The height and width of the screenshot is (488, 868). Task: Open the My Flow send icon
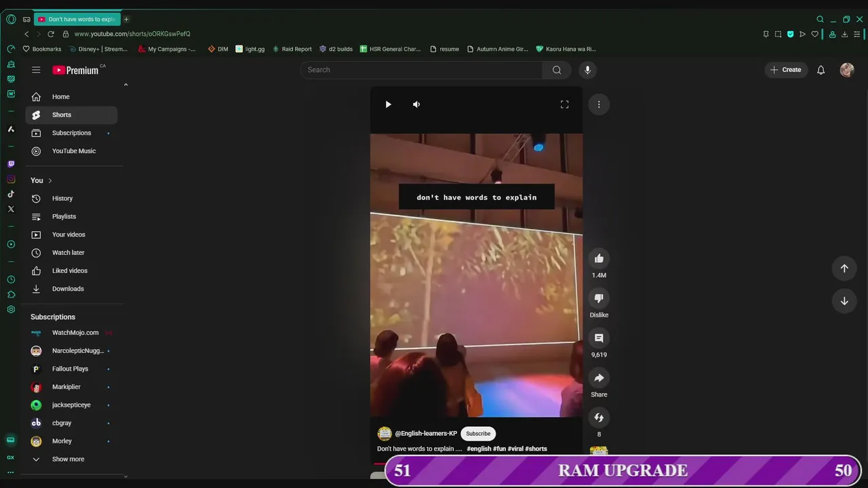802,34
